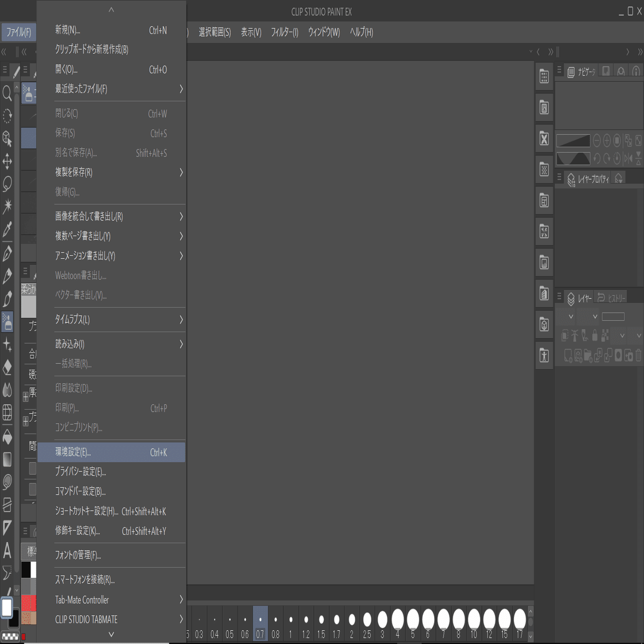Select the Eyedropper tool
This screenshot has height=644, width=644.
7,229
